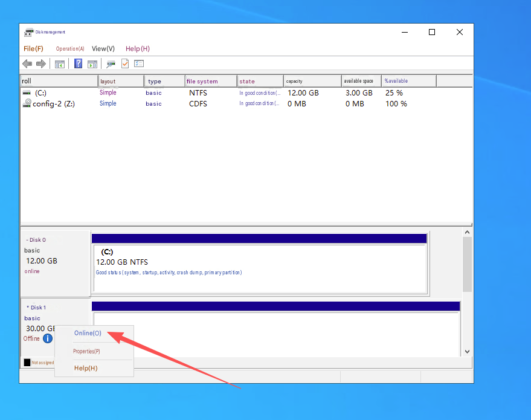Click the black Not assigned legend swatch
Screen dimensions: 531x420
click(x=27, y=363)
